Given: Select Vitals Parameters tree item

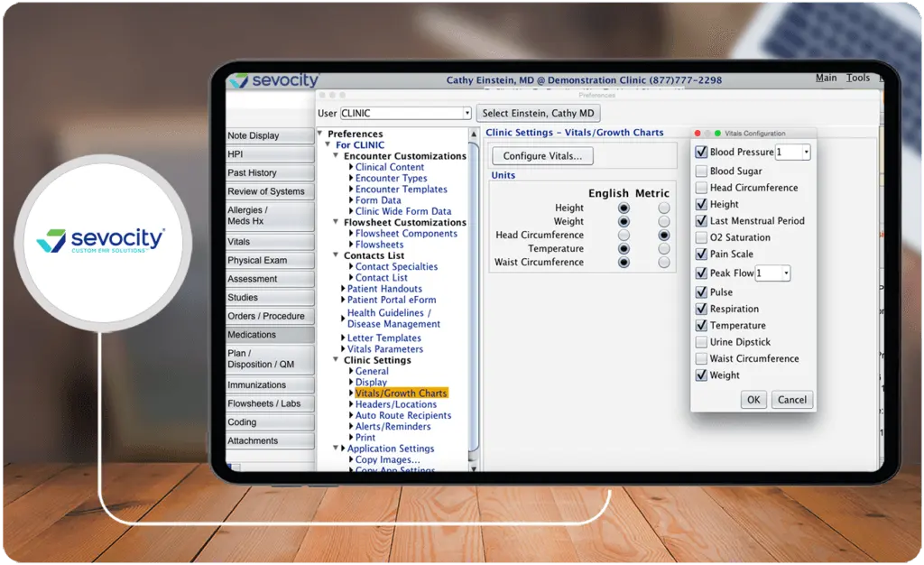Looking at the screenshot, I should (x=384, y=348).
